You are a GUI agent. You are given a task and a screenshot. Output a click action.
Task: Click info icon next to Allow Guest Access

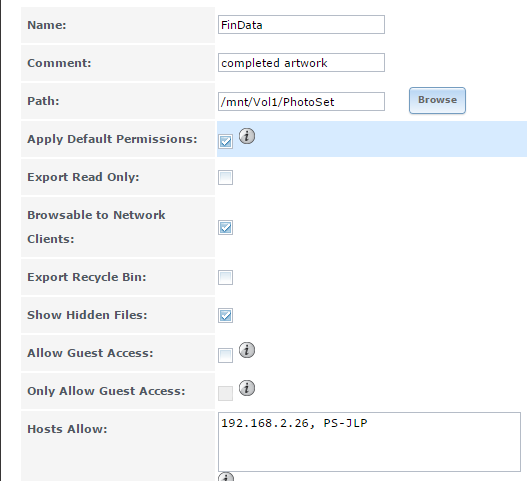(247, 350)
